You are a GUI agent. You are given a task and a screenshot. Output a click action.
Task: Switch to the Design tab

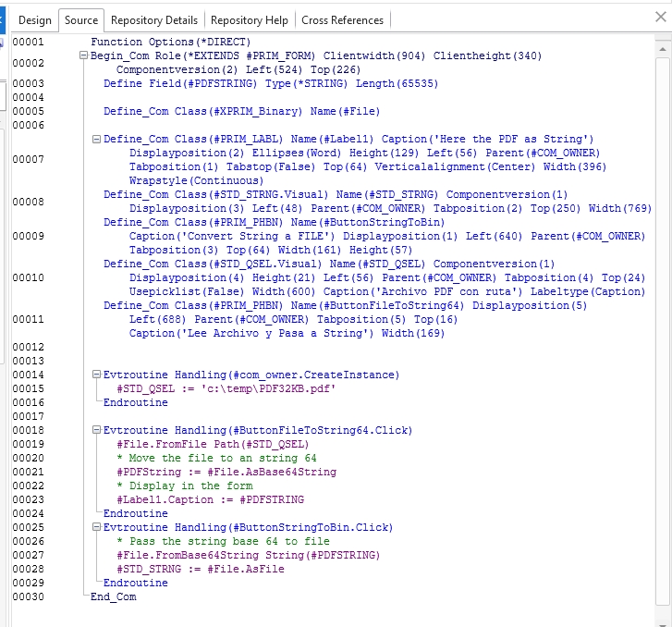click(x=35, y=20)
